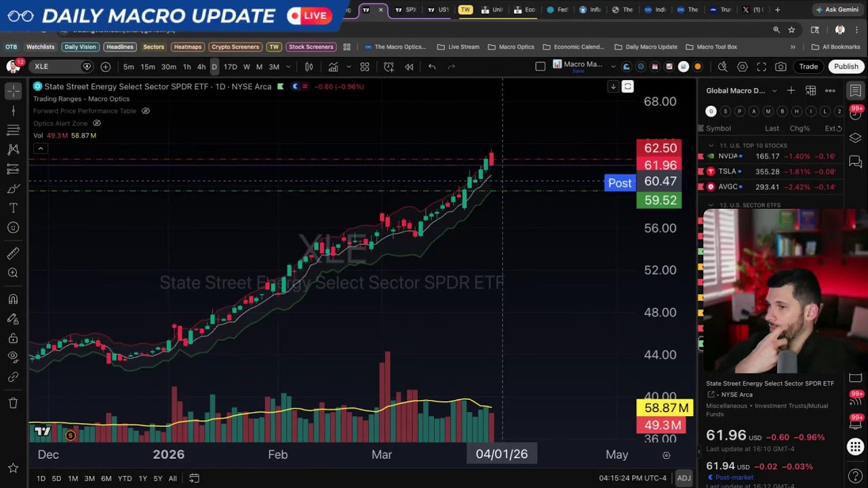Switch to the 4h timeframe
The width and height of the screenshot is (868, 488).
pyautogui.click(x=201, y=66)
